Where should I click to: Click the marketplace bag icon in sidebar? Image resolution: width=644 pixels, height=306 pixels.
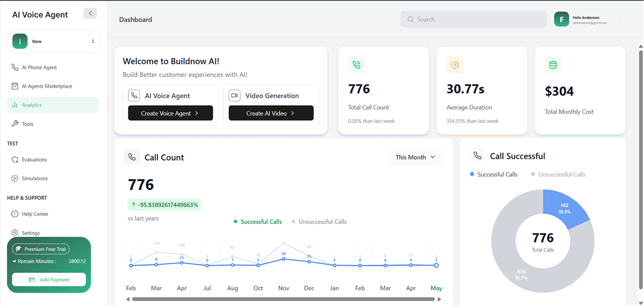coord(15,86)
